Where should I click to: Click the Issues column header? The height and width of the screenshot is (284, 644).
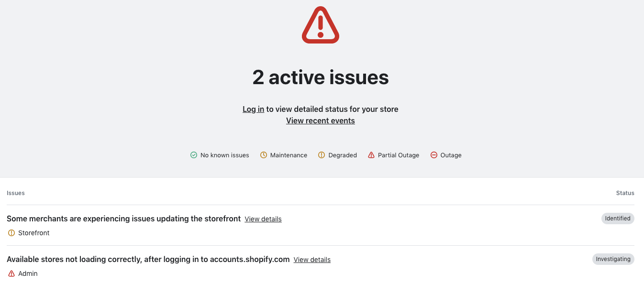15,193
